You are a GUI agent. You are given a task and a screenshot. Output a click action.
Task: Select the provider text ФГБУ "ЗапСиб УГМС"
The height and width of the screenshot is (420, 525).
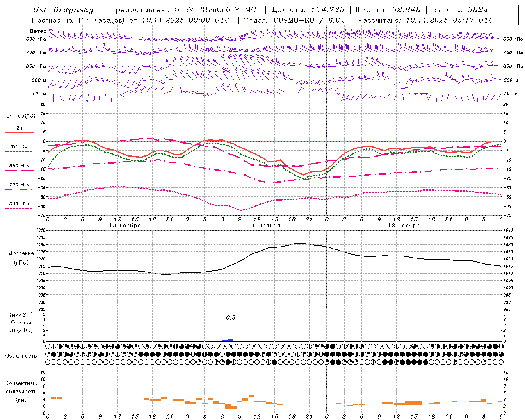point(217,10)
